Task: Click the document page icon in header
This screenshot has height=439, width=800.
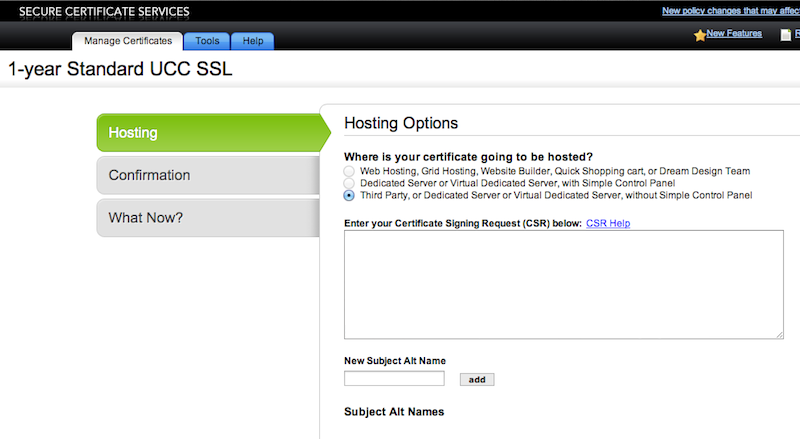Action: [x=785, y=35]
